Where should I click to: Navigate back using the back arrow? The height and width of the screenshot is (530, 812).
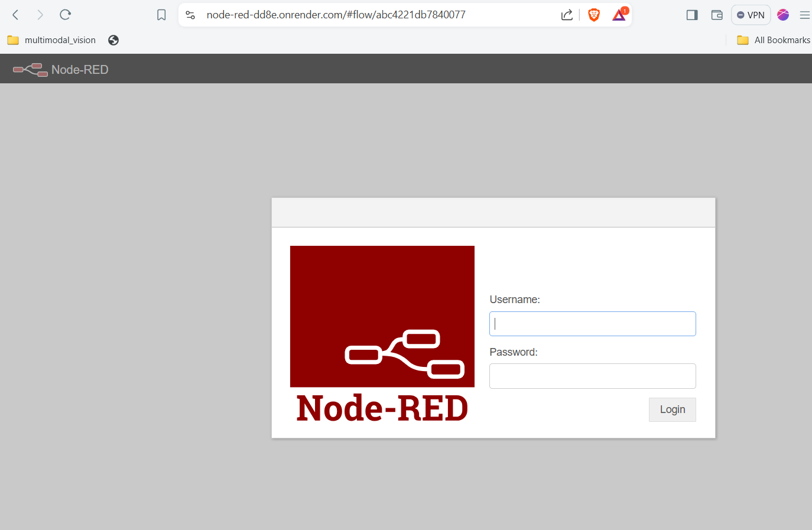(x=15, y=15)
